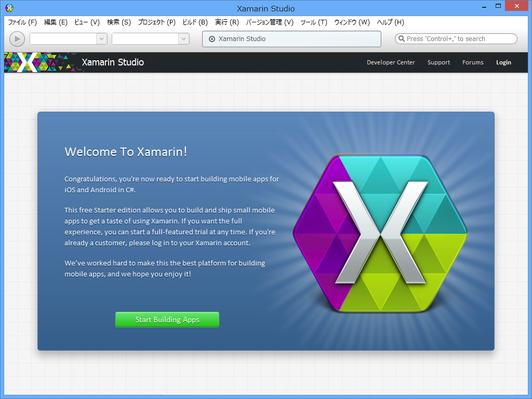Viewport: 532px width, 399px height.
Task: Expand the second toolbar combo box dropdown
Action: [183, 38]
